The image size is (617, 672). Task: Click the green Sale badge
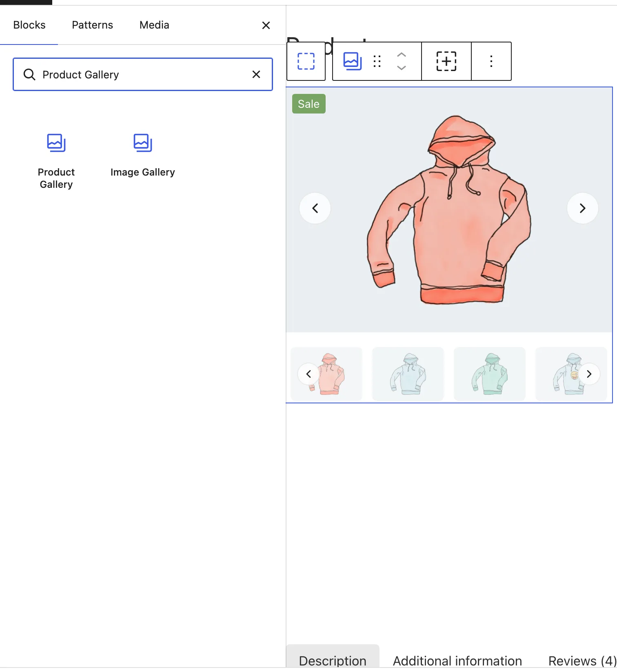(x=309, y=104)
